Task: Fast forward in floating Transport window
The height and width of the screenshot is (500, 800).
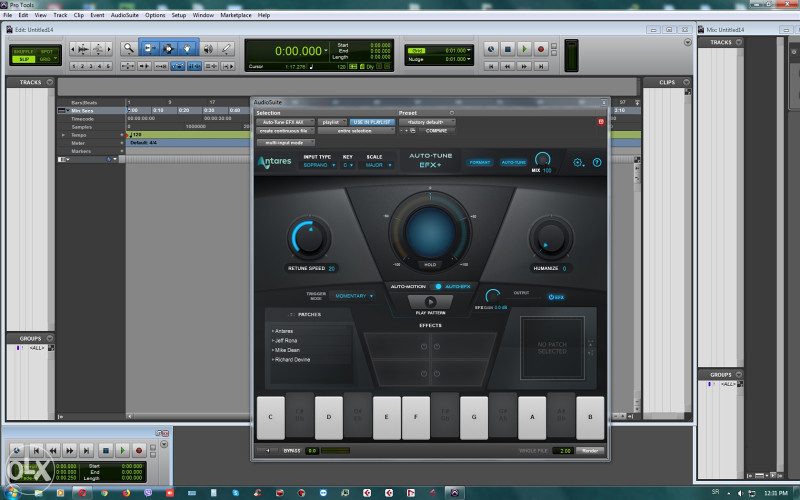Action: pyautogui.click(x=69, y=451)
